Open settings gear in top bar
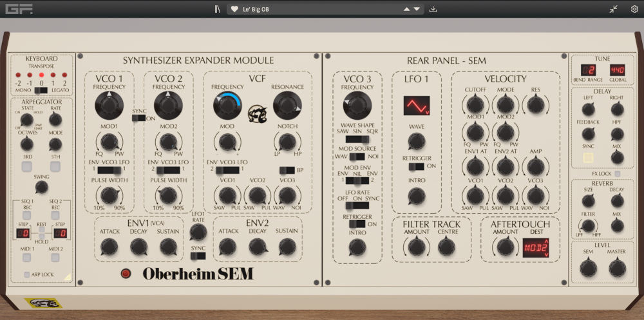644x320 pixels. (x=634, y=9)
